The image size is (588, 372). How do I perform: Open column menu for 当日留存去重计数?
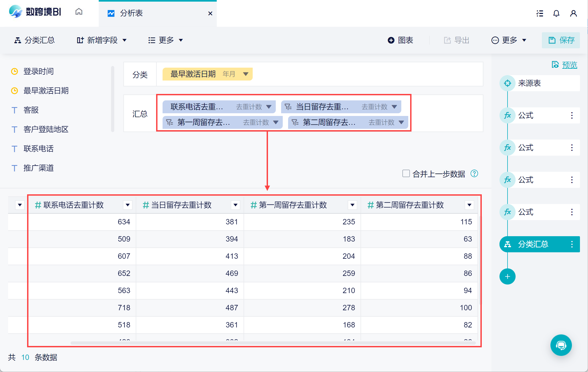pos(235,205)
